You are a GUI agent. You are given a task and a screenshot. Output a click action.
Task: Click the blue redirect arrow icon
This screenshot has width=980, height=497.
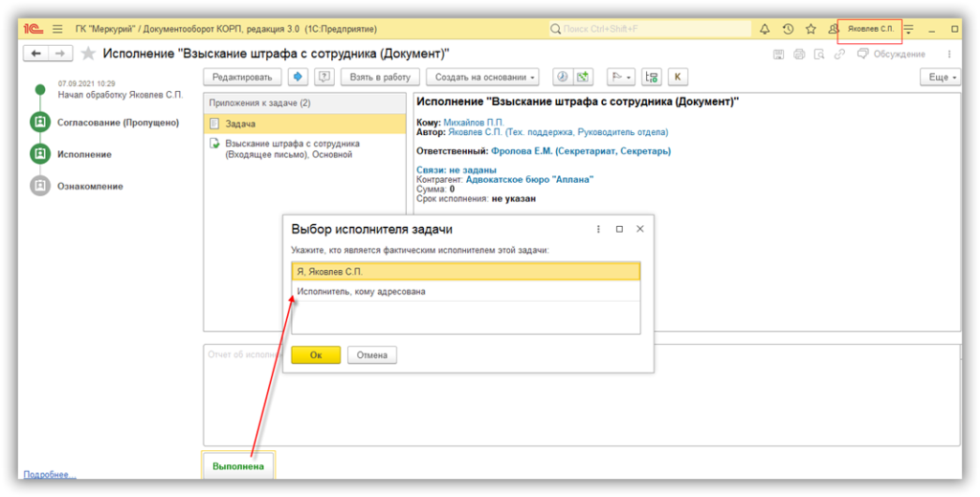pos(298,77)
